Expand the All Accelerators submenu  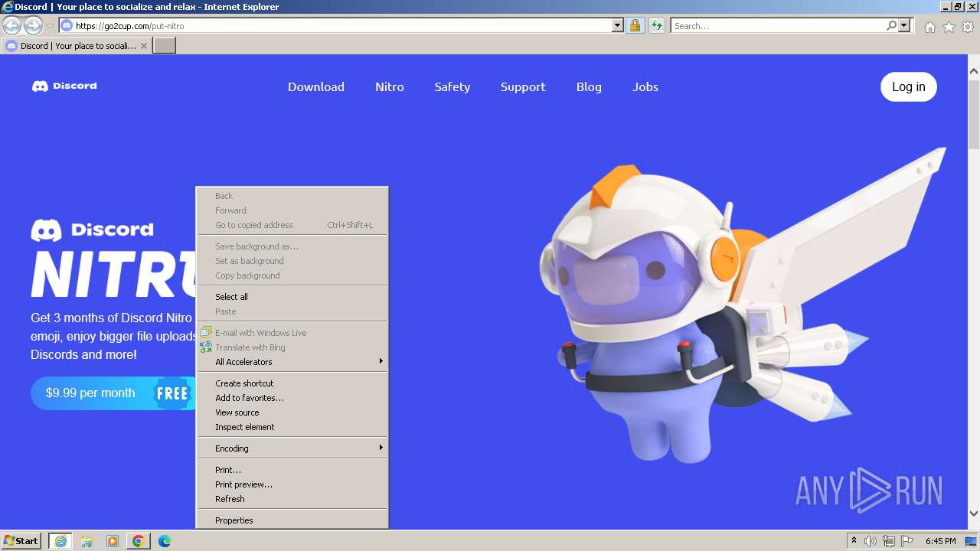(292, 362)
